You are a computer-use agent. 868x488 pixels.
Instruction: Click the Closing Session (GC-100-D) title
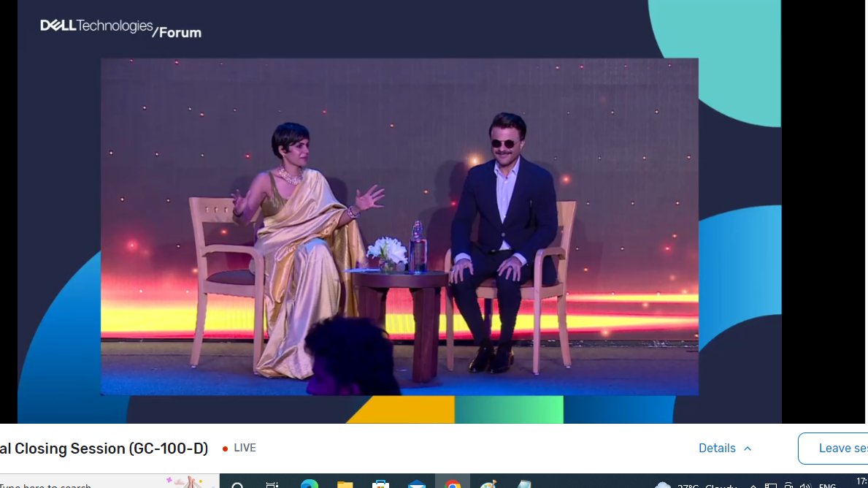click(104, 448)
